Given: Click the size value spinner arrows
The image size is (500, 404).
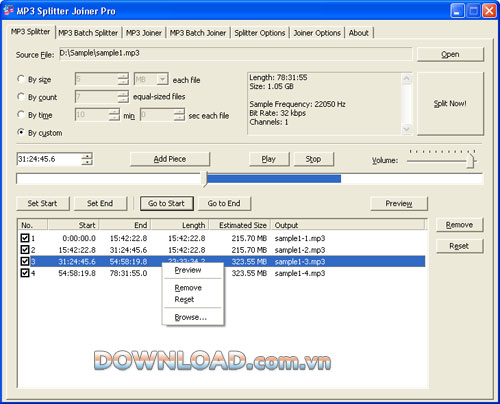Looking at the screenshot, I should (x=123, y=79).
